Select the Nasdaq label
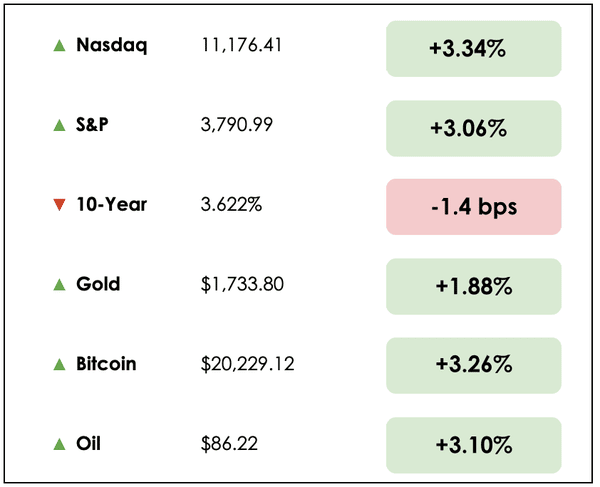 [111, 45]
